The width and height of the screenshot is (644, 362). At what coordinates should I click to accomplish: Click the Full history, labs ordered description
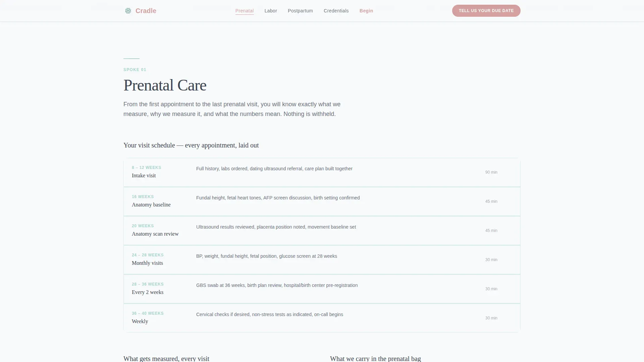click(274, 169)
